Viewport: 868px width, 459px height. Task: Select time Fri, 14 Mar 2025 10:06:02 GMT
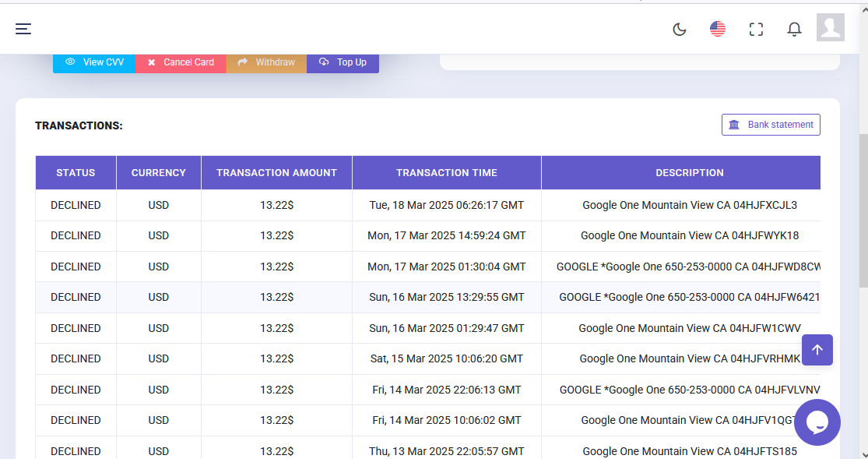pos(447,420)
